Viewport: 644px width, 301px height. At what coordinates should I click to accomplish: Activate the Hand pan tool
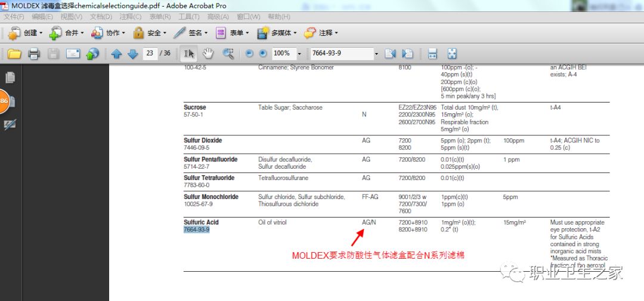coord(208,54)
